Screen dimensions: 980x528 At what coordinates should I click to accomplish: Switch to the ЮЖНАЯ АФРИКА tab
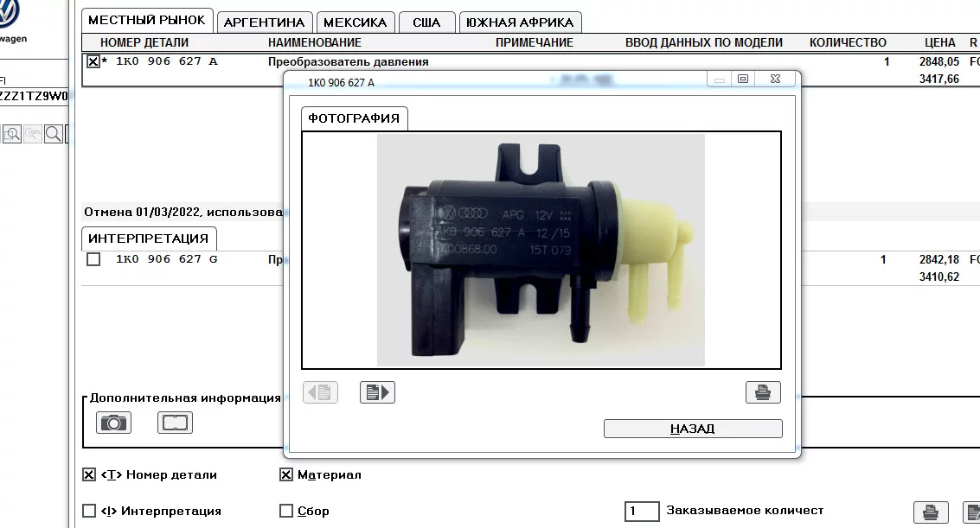click(x=520, y=22)
